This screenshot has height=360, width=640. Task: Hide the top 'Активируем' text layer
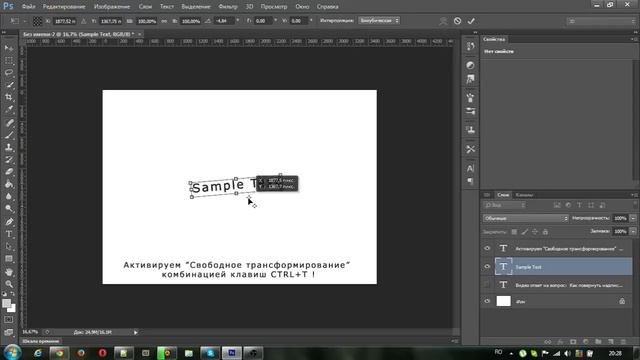(x=487, y=248)
